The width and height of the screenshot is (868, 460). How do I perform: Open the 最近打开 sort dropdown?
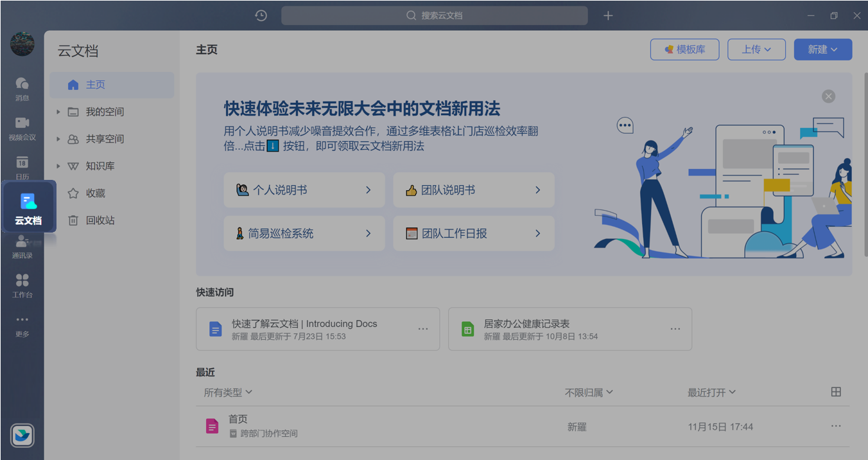coord(711,392)
